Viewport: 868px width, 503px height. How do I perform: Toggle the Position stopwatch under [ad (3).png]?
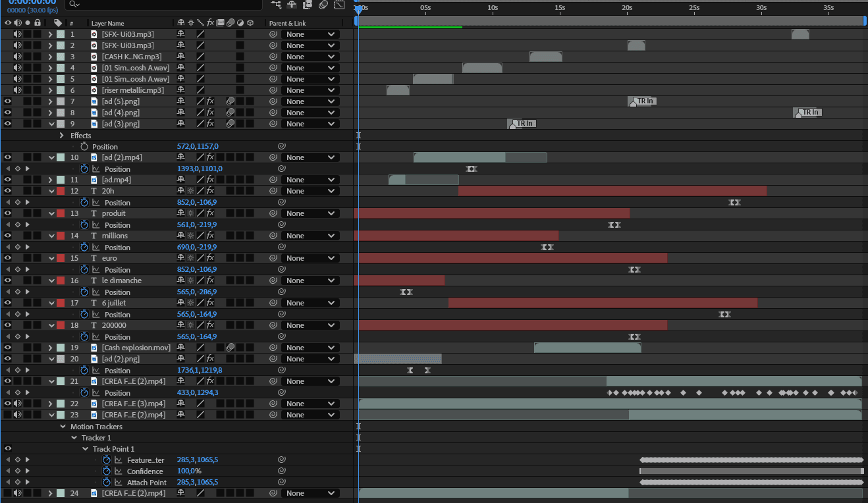[84, 146]
